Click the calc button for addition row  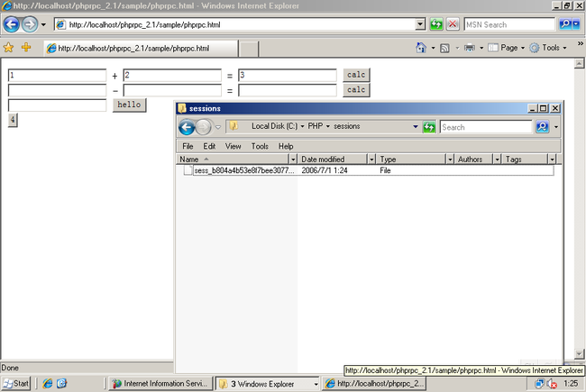point(356,75)
